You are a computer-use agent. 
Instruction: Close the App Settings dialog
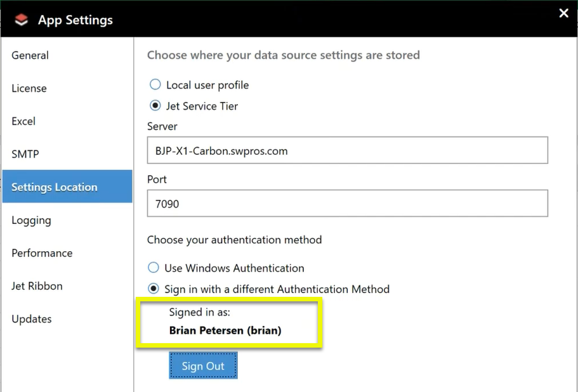click(x=563, y=13)
